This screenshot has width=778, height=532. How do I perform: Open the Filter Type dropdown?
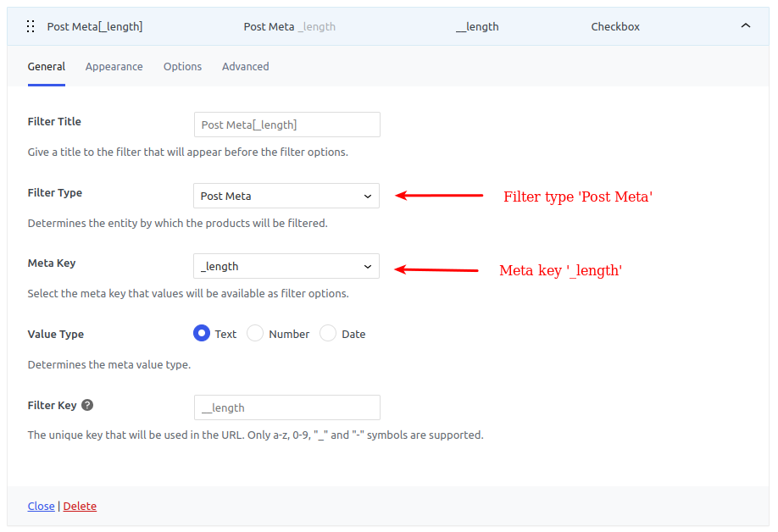(x=286, y=196)
